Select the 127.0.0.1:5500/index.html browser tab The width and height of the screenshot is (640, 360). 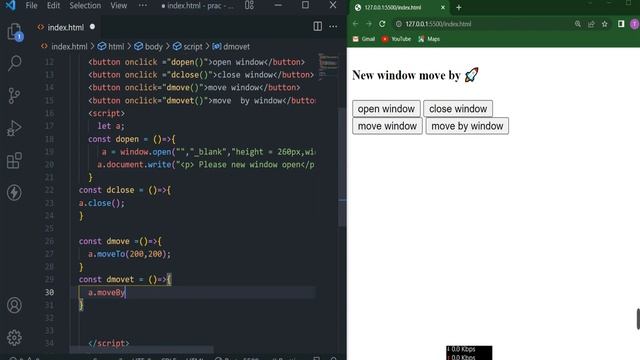coord(398,7)
